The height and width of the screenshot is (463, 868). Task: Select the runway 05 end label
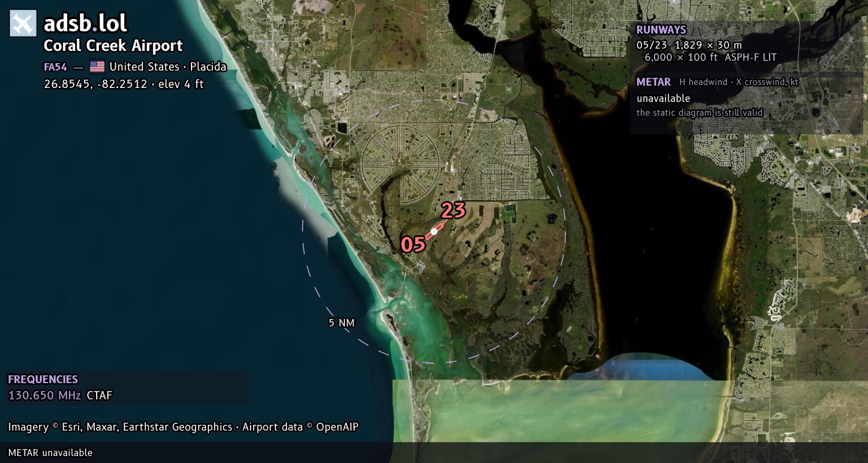(413, 244)
